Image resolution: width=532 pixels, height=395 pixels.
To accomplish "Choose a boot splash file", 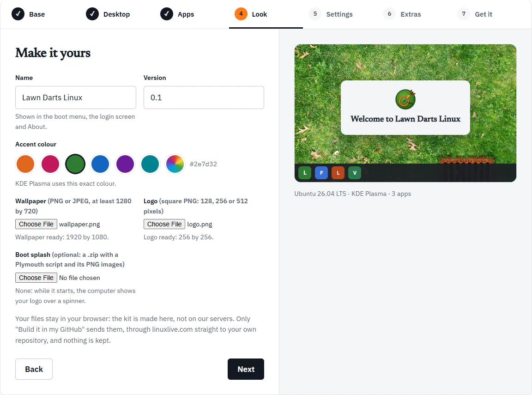I will (x=36, y=278).
